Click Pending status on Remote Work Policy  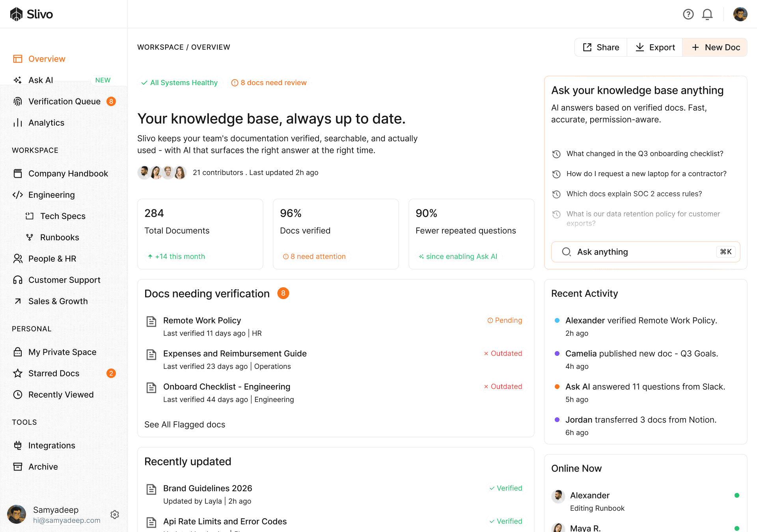click(505, 320)
